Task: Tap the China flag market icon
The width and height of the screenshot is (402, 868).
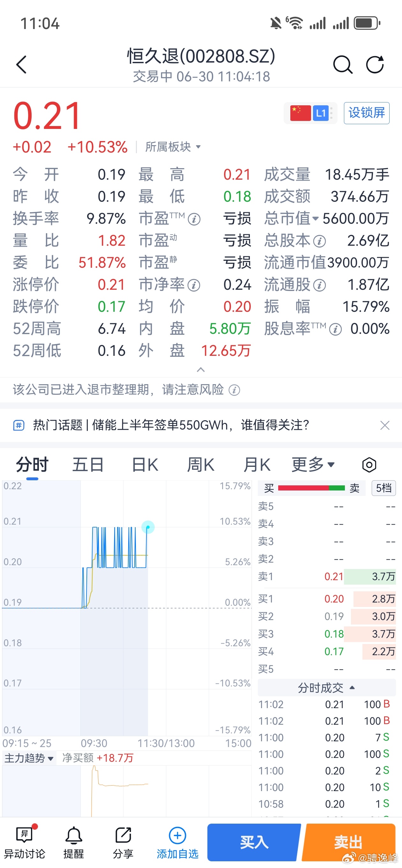Action: click(301, 113)
